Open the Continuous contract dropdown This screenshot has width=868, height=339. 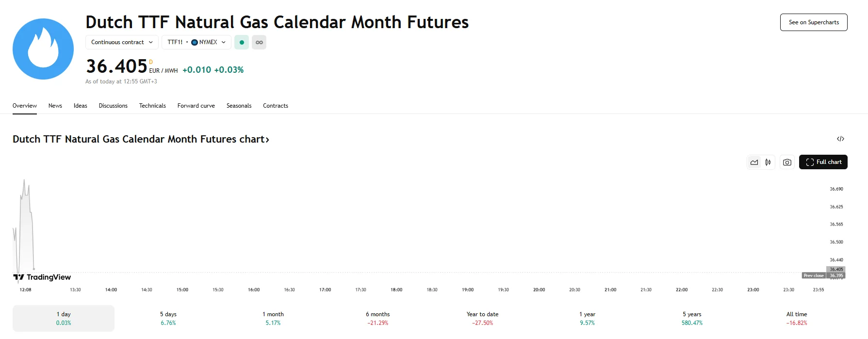[x=122, y=43]
